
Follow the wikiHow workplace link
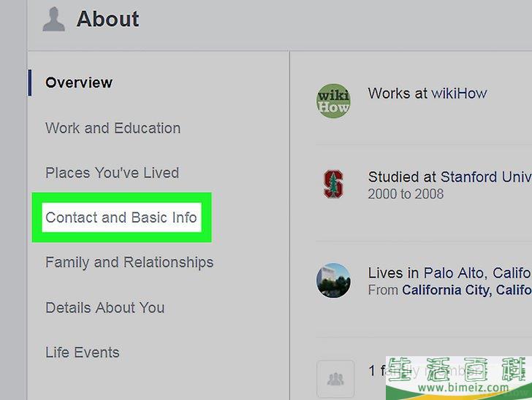coord(459,93)
